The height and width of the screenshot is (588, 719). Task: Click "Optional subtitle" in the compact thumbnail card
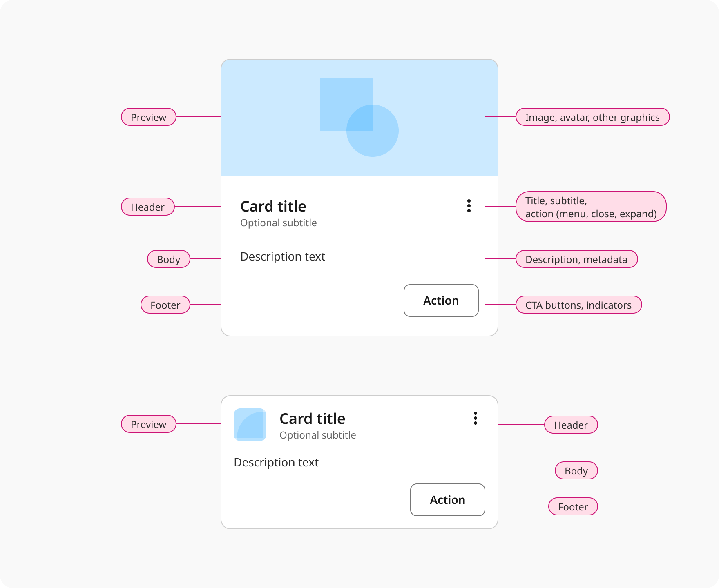click(318, 435)
